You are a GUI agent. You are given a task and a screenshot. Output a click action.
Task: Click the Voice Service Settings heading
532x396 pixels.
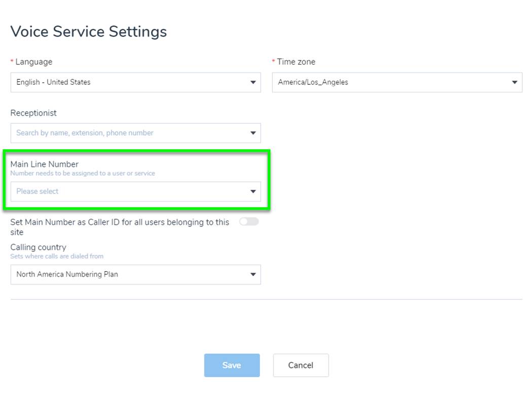pos(89,31)
